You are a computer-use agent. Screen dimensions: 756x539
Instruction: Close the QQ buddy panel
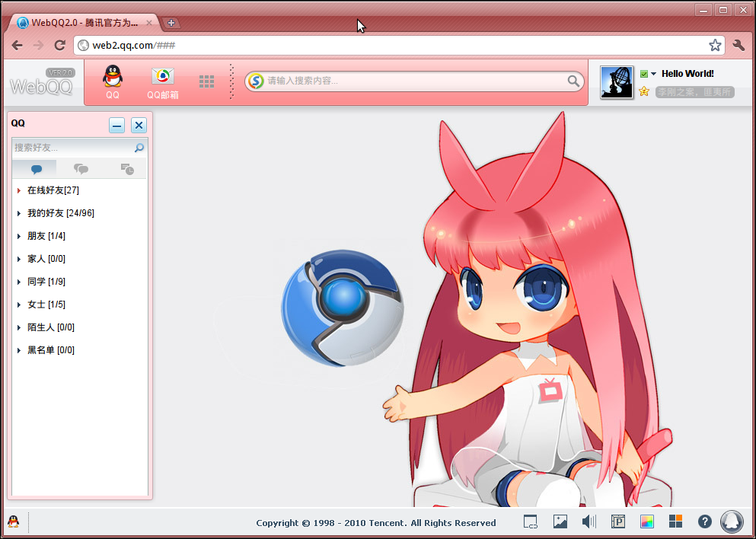pyautogui.click(x=139, y=126)
